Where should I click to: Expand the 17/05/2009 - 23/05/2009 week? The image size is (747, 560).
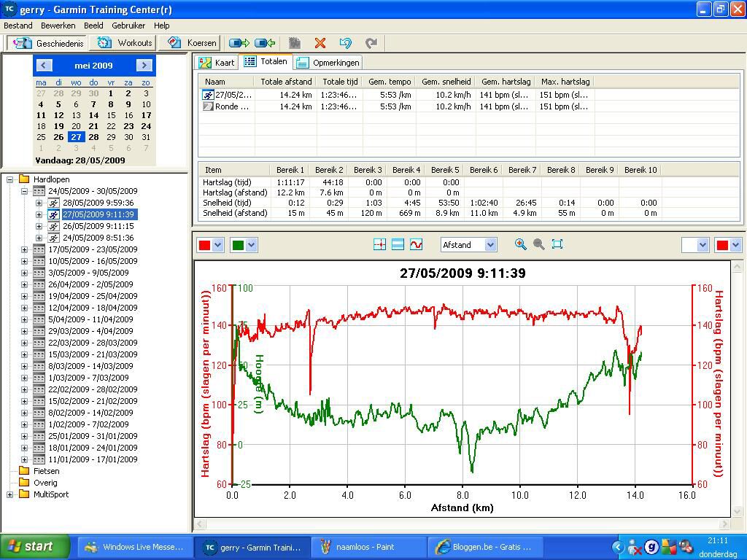click(x=24, y=249)
